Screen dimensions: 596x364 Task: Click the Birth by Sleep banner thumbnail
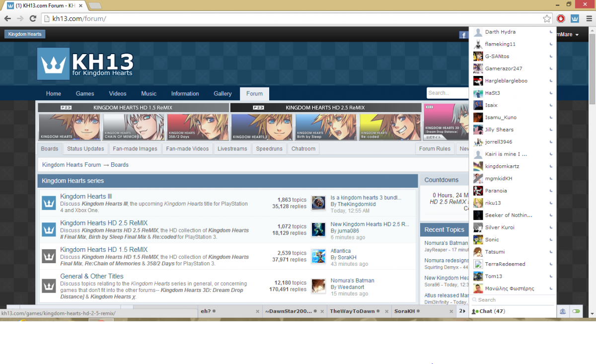tap(326, 127)
